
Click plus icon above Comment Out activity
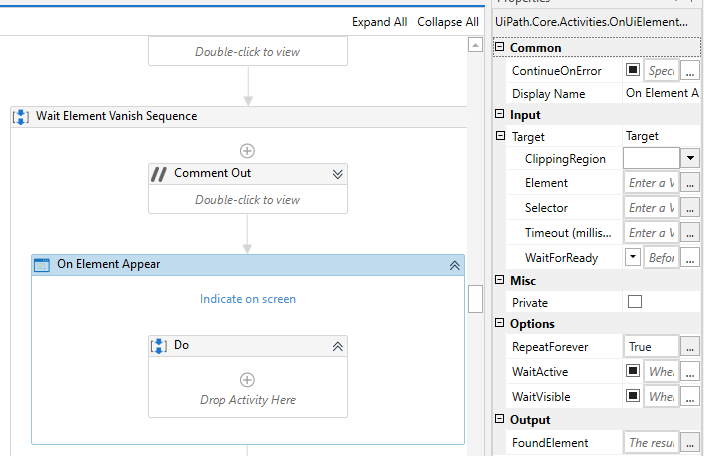click(247, 151)
